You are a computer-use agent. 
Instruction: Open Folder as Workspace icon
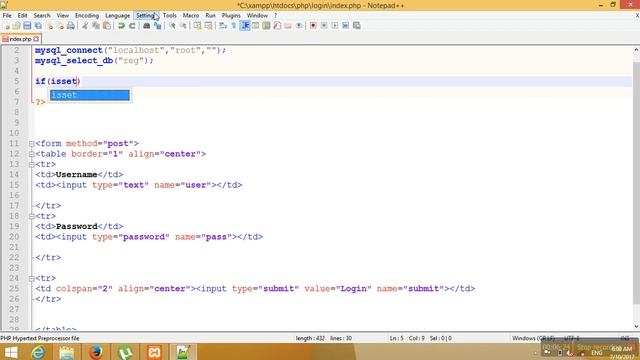[288, 26]
